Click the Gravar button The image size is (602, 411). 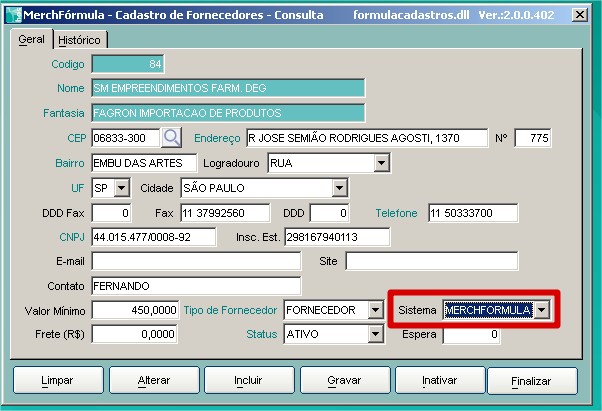[x=344, y=381]
